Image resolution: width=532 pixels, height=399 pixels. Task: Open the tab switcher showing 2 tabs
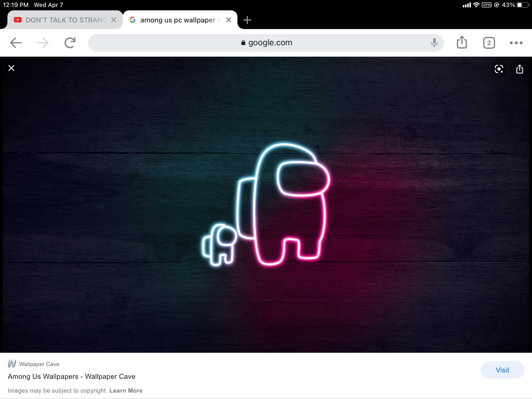pyautogui.click(x=489, y=43)
